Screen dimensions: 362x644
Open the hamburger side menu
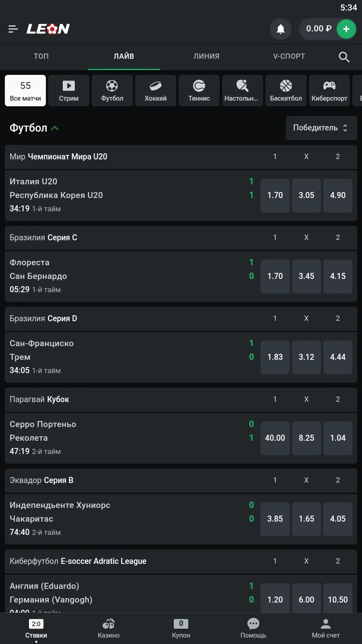click(x=13, y=29)
